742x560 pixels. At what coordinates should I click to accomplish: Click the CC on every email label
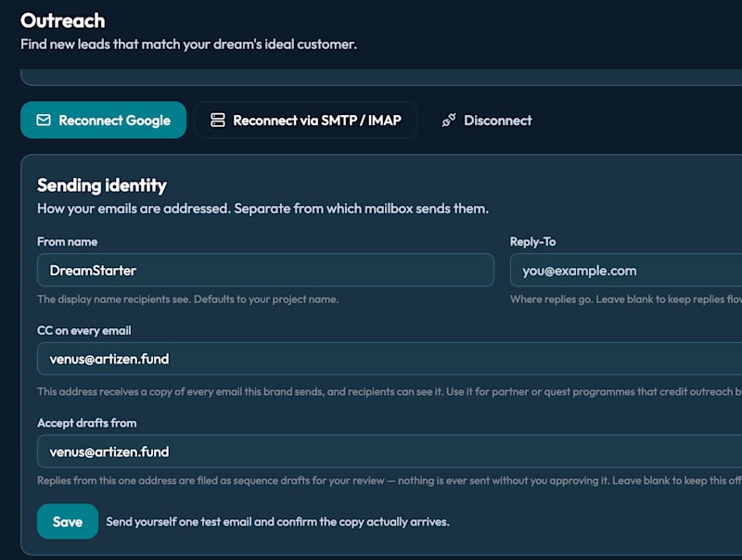[84, 331]
